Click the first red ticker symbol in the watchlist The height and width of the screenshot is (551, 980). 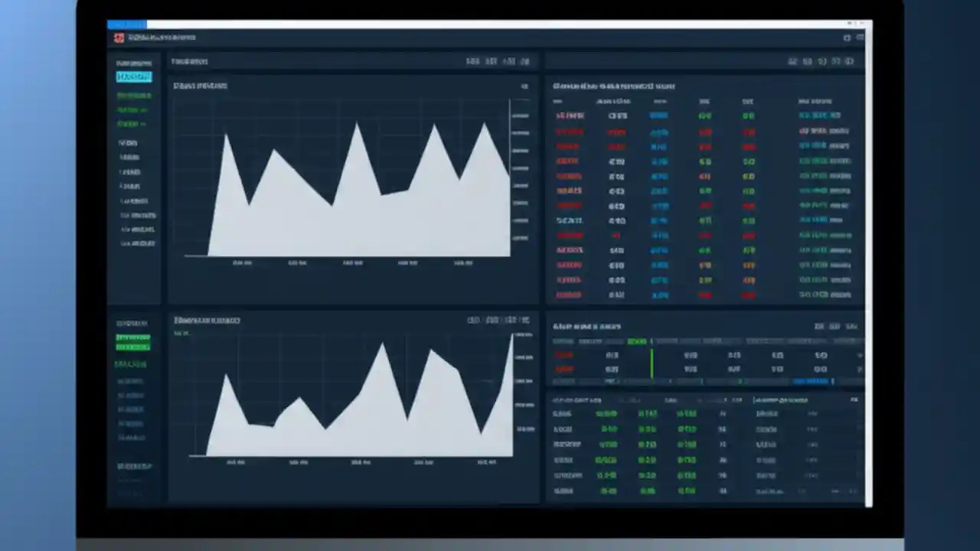[x=570, y=115]
